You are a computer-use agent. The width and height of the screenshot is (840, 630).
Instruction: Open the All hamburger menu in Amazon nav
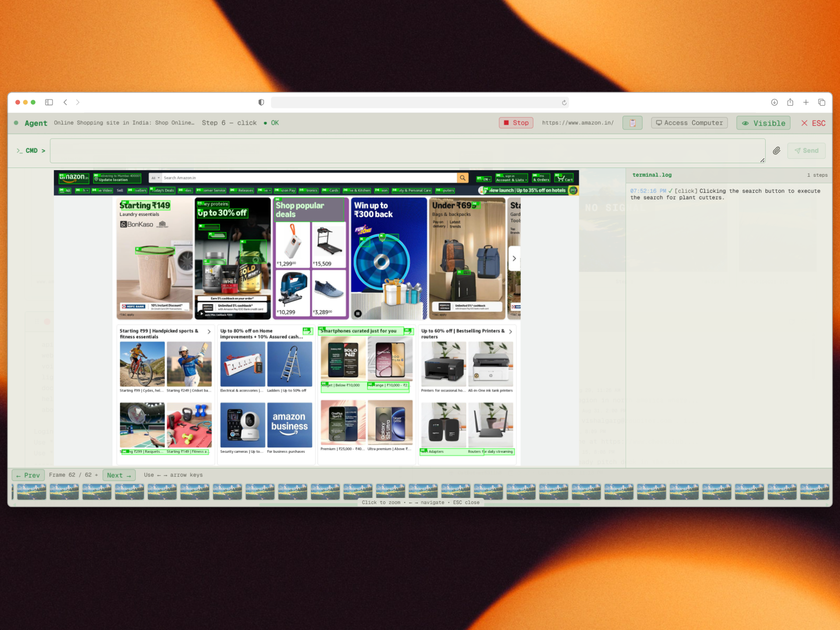pyautogui.click(x=65, y=190)
